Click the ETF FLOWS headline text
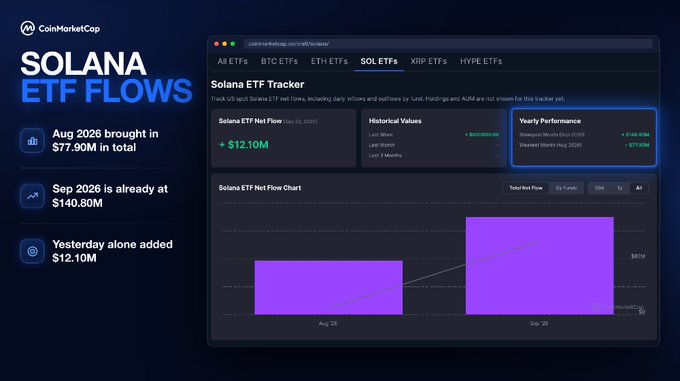680x381 pixels. tap(106, 91)
